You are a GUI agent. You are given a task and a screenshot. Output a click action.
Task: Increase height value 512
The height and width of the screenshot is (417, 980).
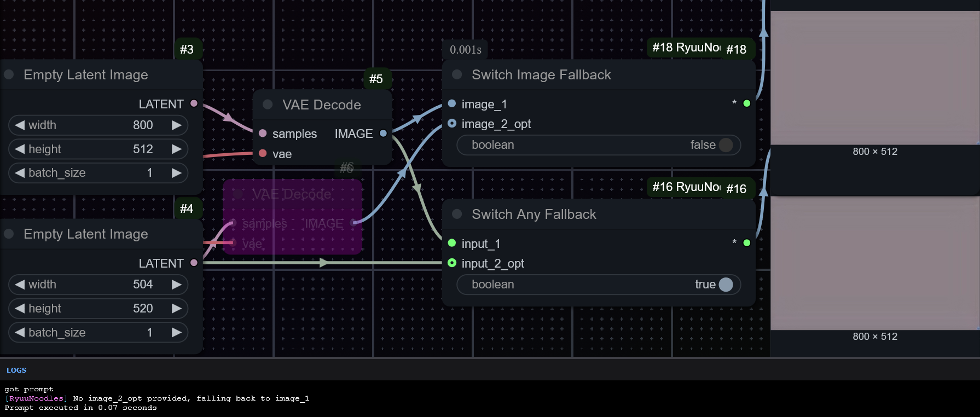pos(176,149)
